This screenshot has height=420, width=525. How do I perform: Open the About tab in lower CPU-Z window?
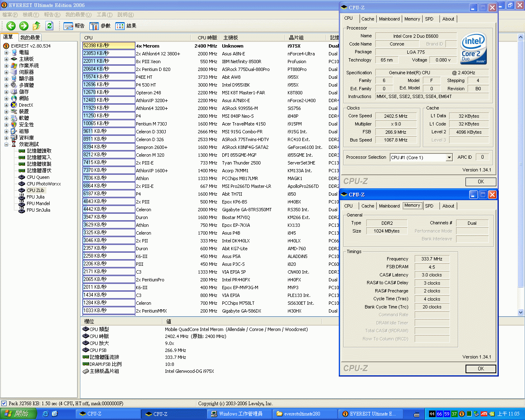448,206
